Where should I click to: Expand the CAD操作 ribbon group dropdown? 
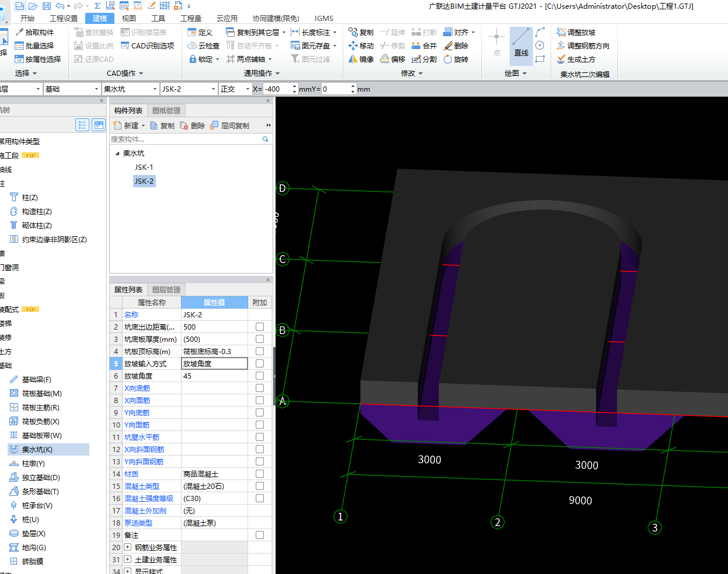tap(125, 73)
